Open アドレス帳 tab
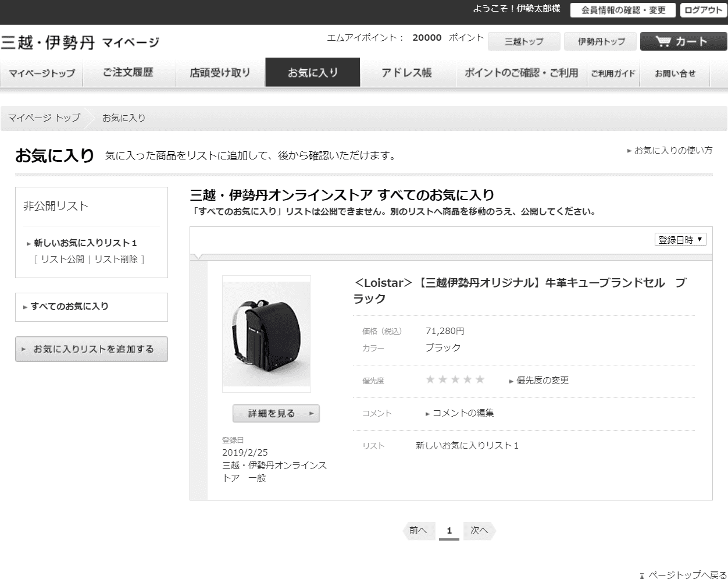The height and width of the screenshot is (586, 728). click(x=406, y=73)
